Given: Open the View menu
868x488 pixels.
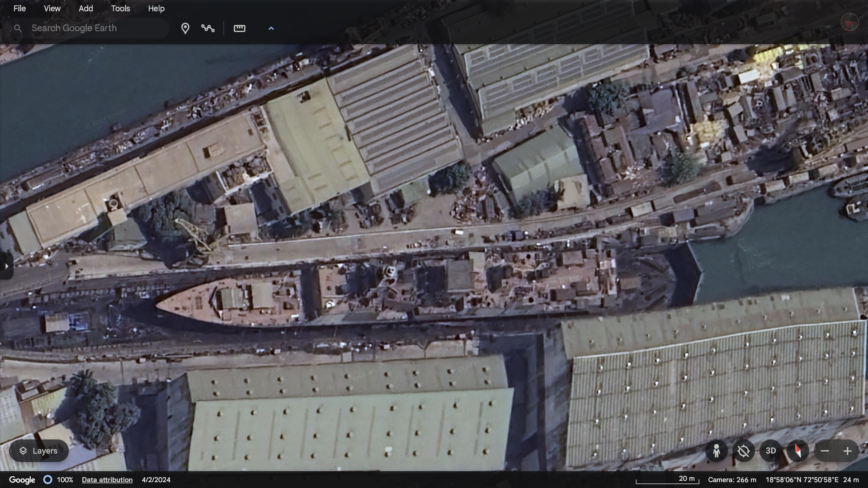Looking at the screenshot, I should click(52, 9).
